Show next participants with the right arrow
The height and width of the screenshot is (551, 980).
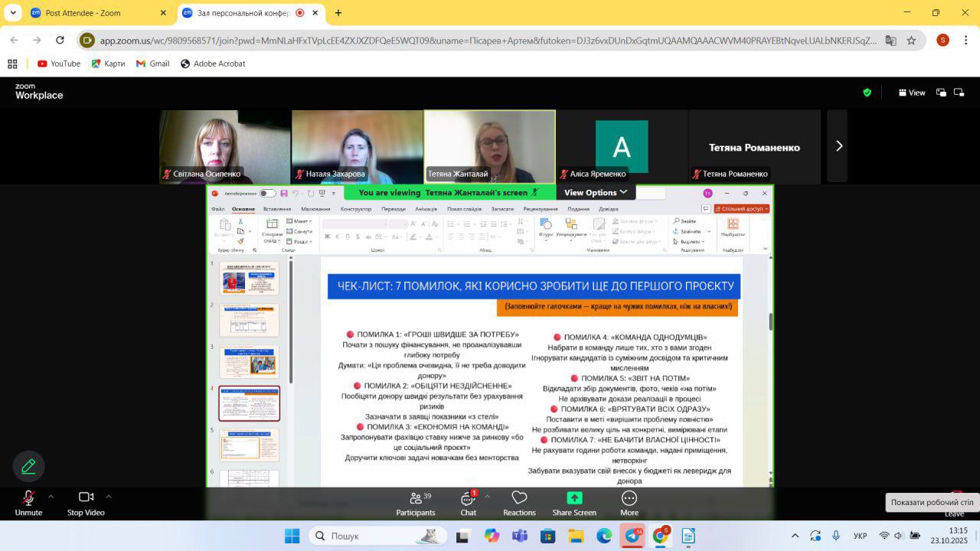[838, 146]
